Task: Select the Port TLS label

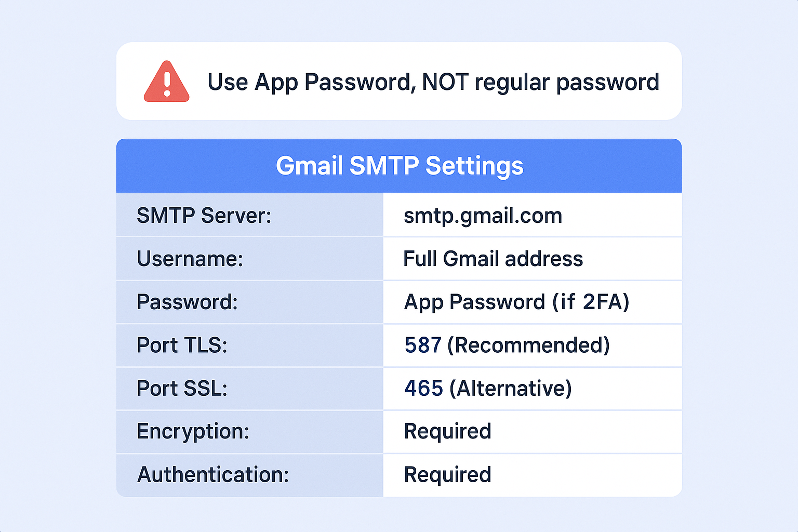Action: click(x=182, y=345)
